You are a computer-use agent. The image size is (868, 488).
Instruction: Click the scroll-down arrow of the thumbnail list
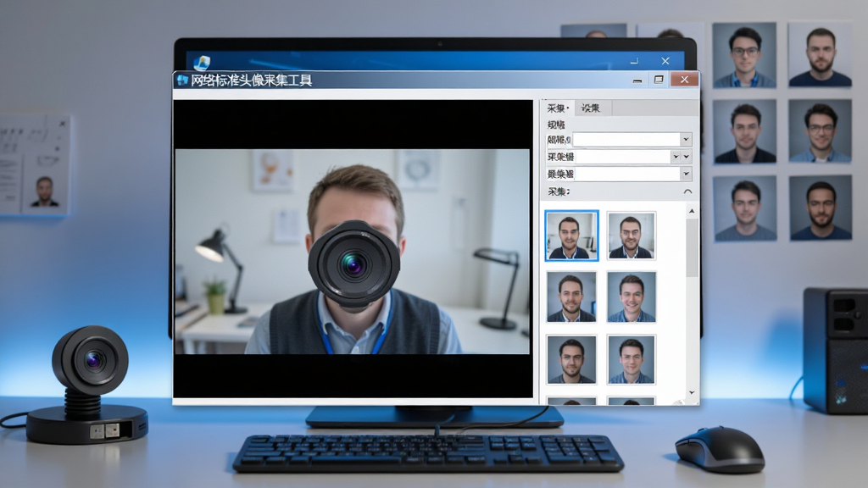(x=692, y=392)
